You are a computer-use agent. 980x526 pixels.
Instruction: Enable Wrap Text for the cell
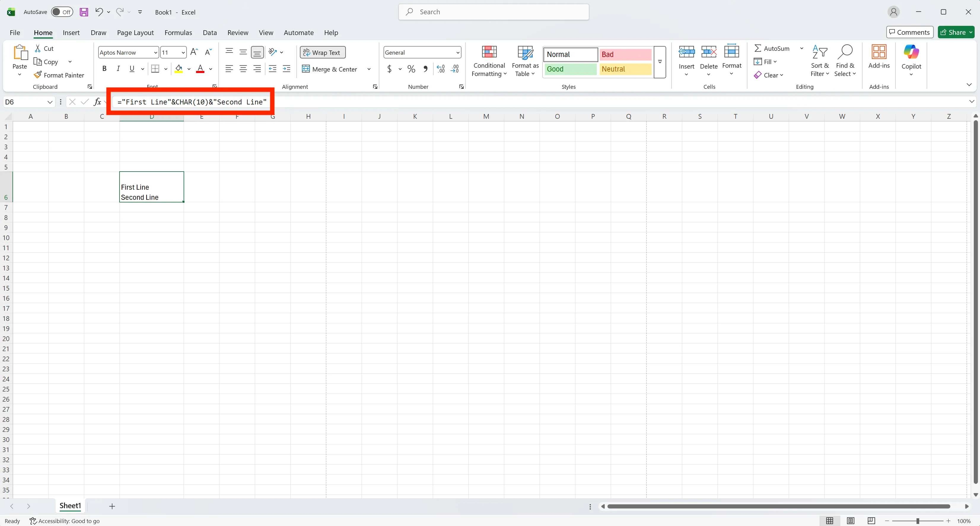[x=322, y=52]
